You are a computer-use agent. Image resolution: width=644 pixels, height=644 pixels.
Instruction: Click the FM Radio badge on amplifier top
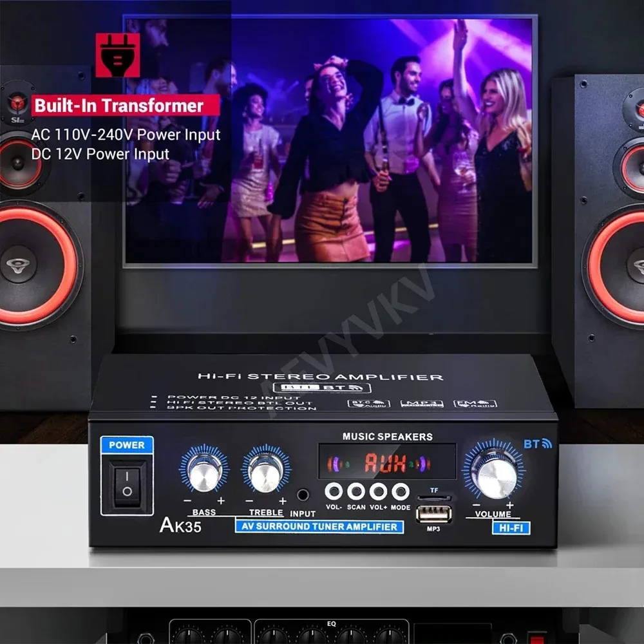pyautogui.click(x=475, y=404)
